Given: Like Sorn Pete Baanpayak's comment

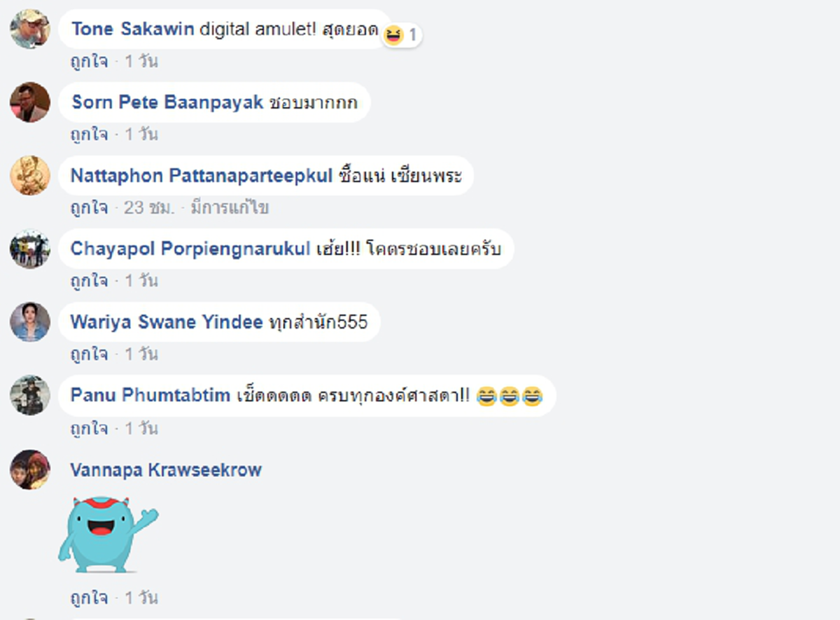Looking at the screenshot, I should 90,135.
